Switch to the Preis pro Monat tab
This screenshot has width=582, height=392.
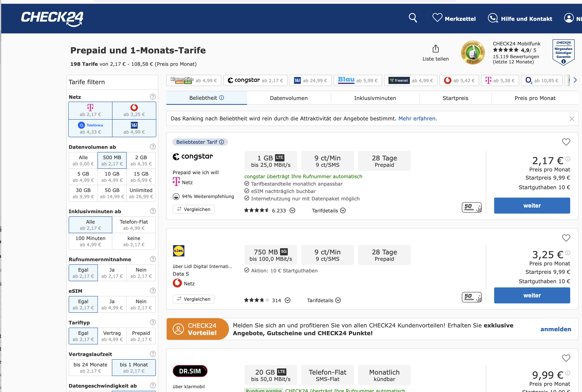[535, 98]
